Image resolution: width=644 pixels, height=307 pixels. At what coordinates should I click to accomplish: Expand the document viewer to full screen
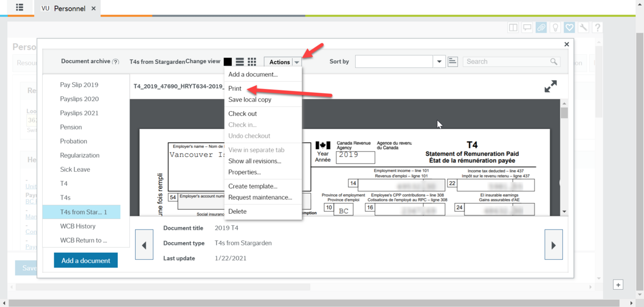click(550, 86)
